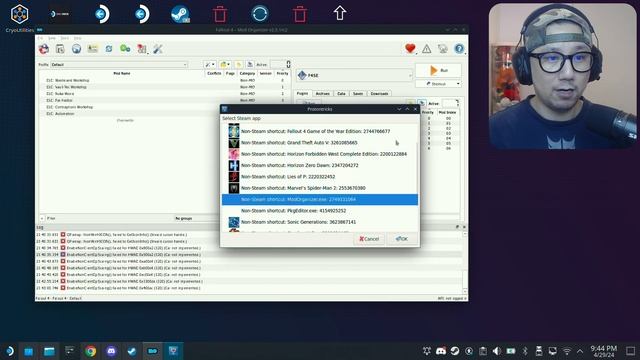Select the Horizon Zero Dawn shortcut entry
The image size is (640, 360).
pos(320,165)
